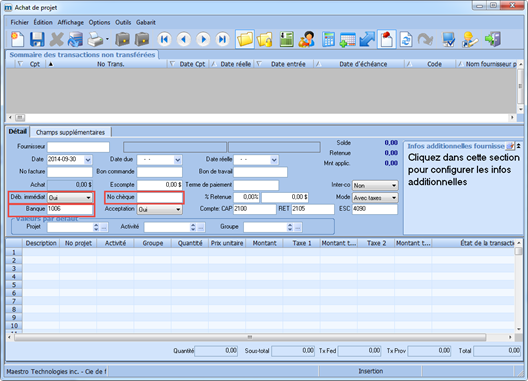Open the Date dropdown calendar
This screenshot has height=381, width=528.
pos(88,160)
